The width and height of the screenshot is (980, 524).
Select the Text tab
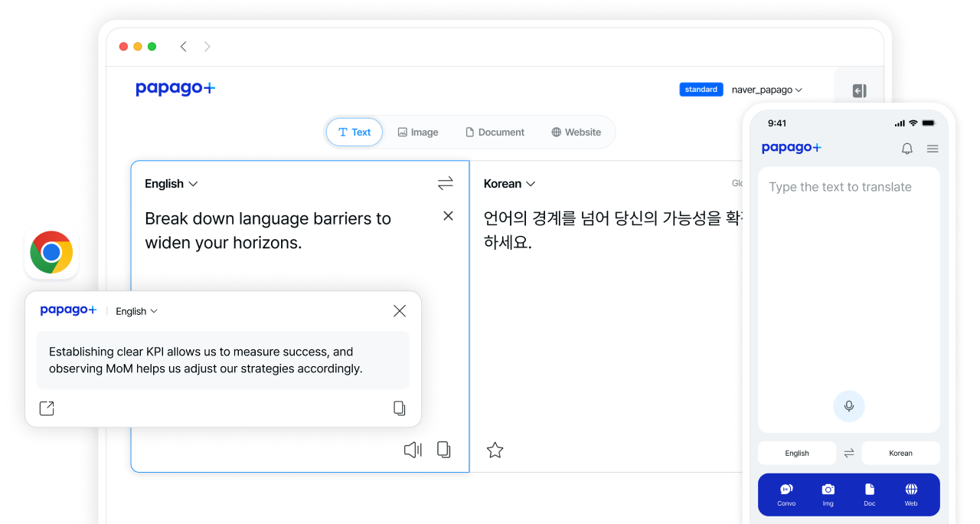tap(354, 132)
